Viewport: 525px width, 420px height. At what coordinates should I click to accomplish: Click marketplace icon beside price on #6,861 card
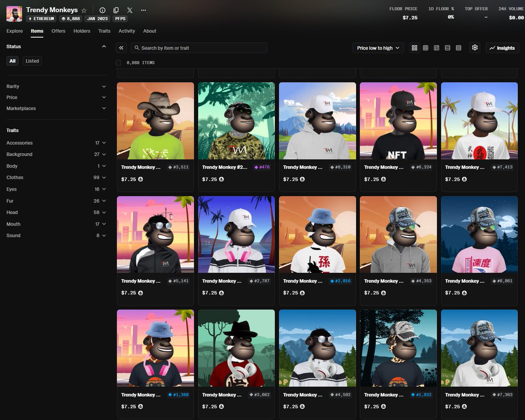click(x=465, y=293)
